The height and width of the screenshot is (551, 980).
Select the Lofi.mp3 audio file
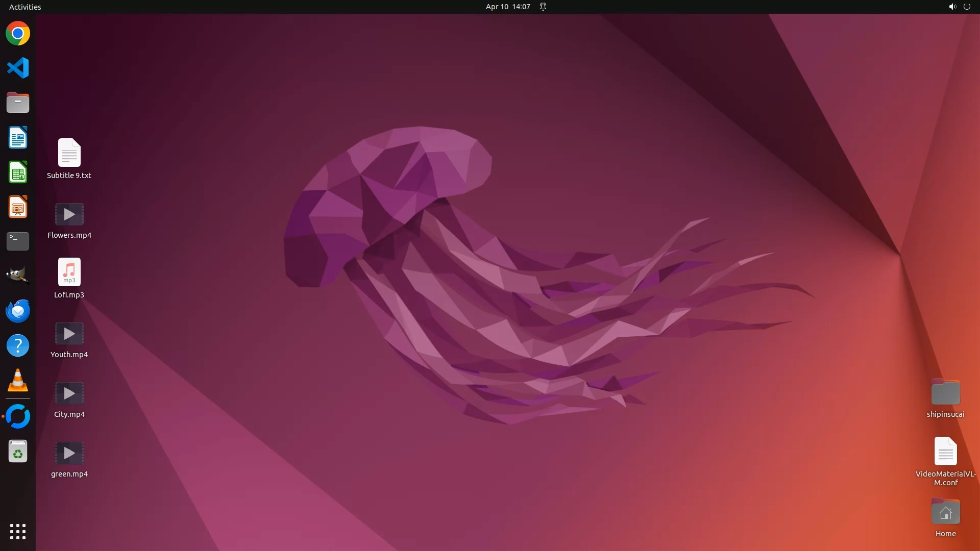[69, 272]
